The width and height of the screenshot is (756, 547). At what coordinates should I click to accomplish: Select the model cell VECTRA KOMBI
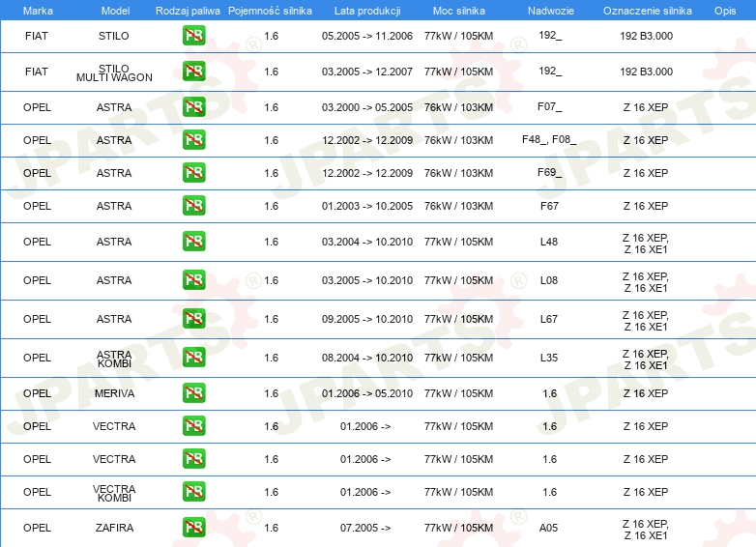(114, 493)
